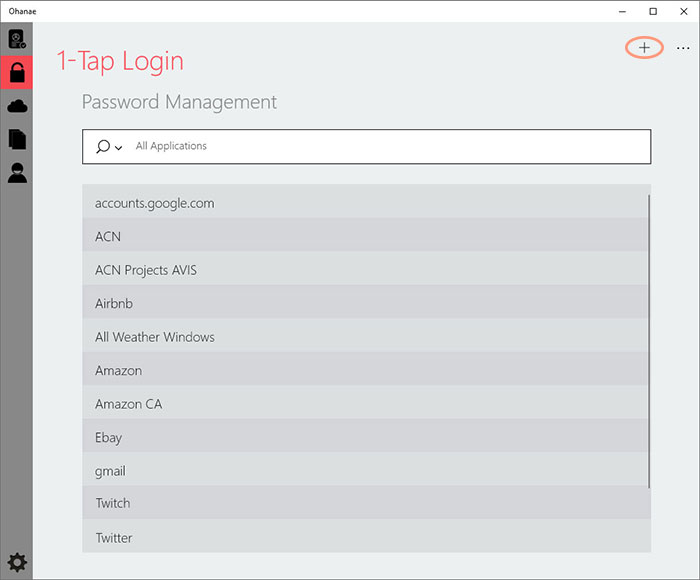
Task: Open the Airbnb login entry
Action: coord(365,304)
